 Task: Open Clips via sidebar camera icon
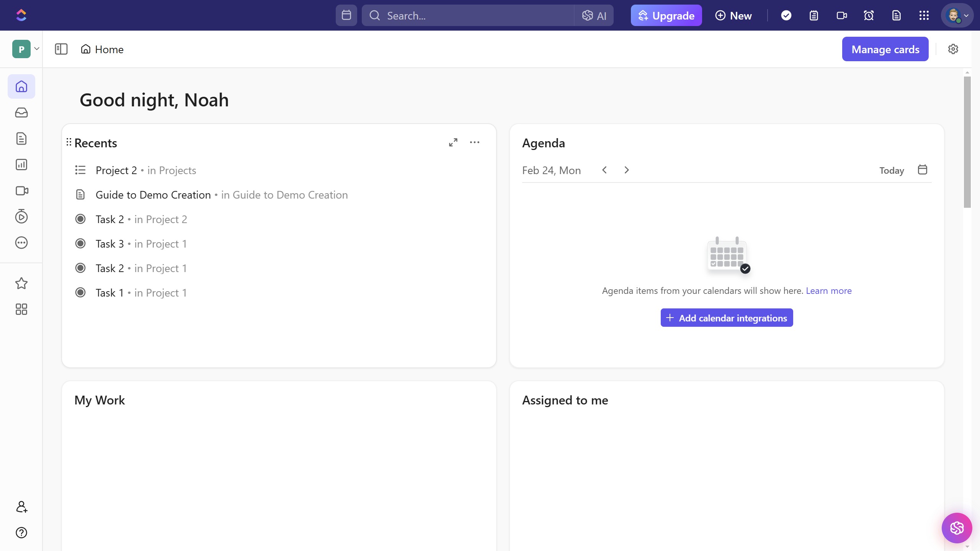(21, 191)
